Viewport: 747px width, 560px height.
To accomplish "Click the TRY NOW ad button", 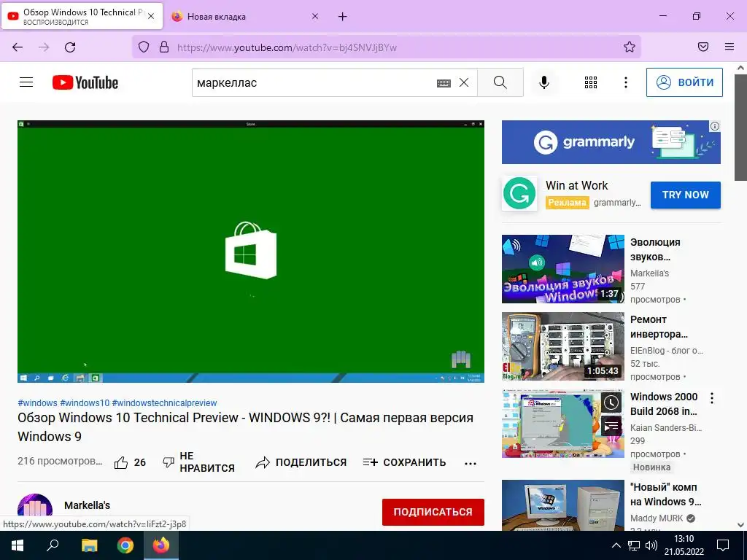I will (685, 195).
